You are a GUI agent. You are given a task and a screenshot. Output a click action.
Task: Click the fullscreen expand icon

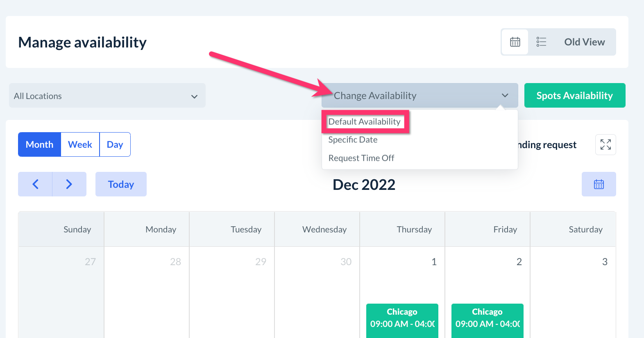(605, 144)
